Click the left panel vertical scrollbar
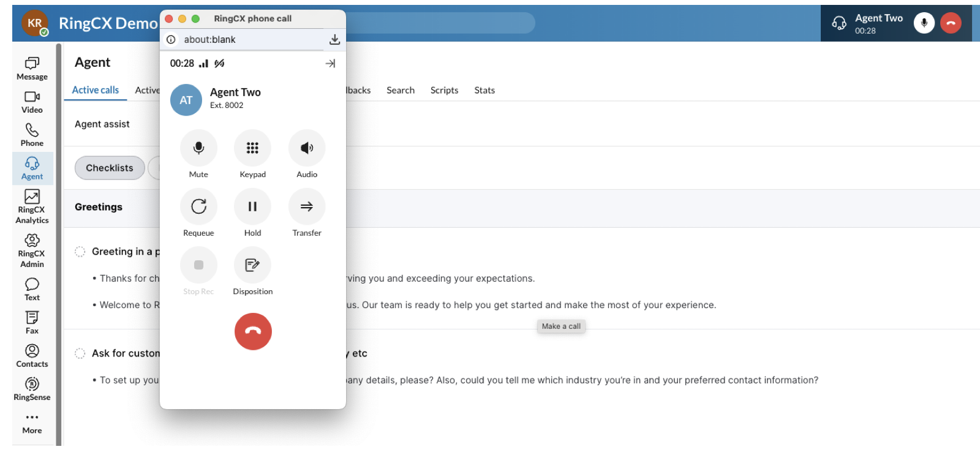 click(59, 244)
